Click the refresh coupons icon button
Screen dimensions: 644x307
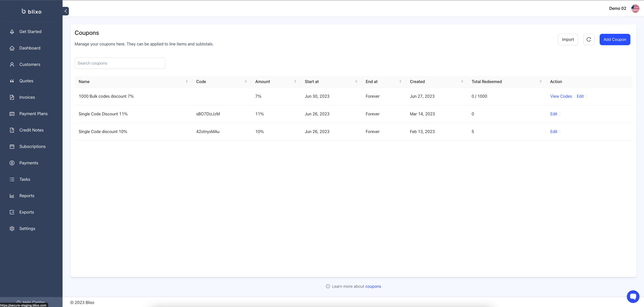click(589, 39)
